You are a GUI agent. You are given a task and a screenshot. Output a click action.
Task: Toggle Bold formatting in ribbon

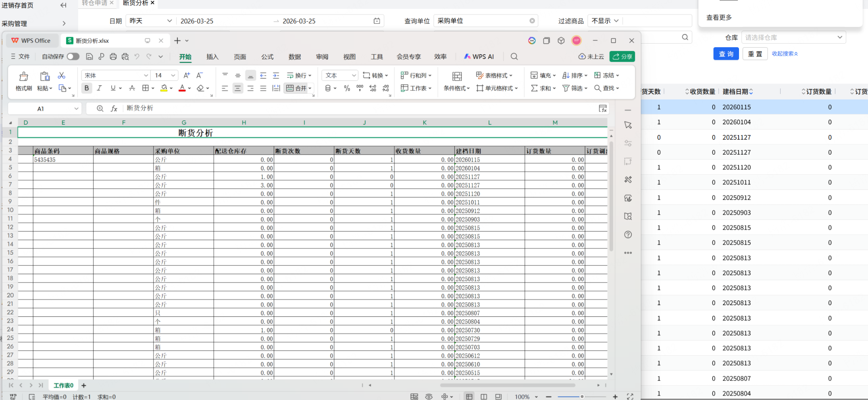tap(86, 88)
